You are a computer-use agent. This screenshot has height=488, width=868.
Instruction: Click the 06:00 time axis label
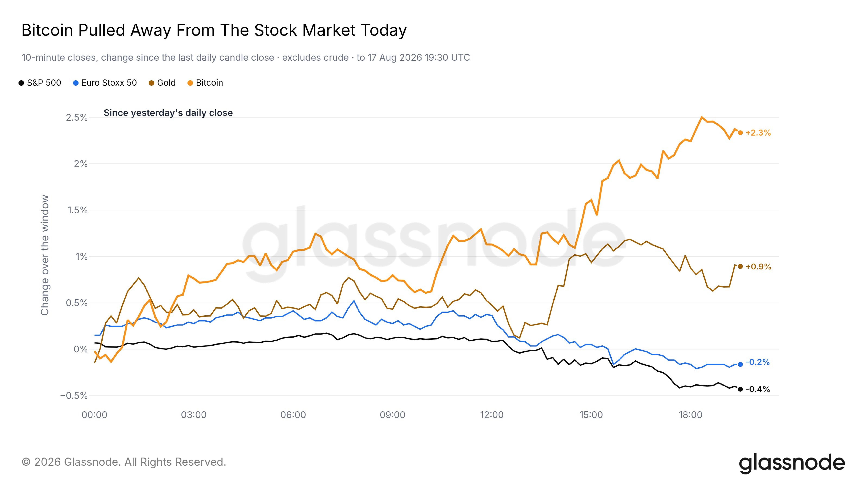tap(293, 415)
